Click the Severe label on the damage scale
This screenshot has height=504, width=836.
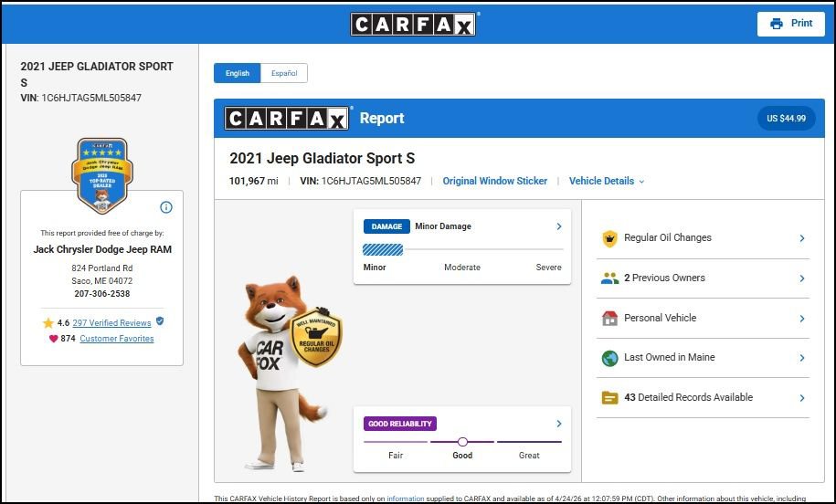point(548,268)
